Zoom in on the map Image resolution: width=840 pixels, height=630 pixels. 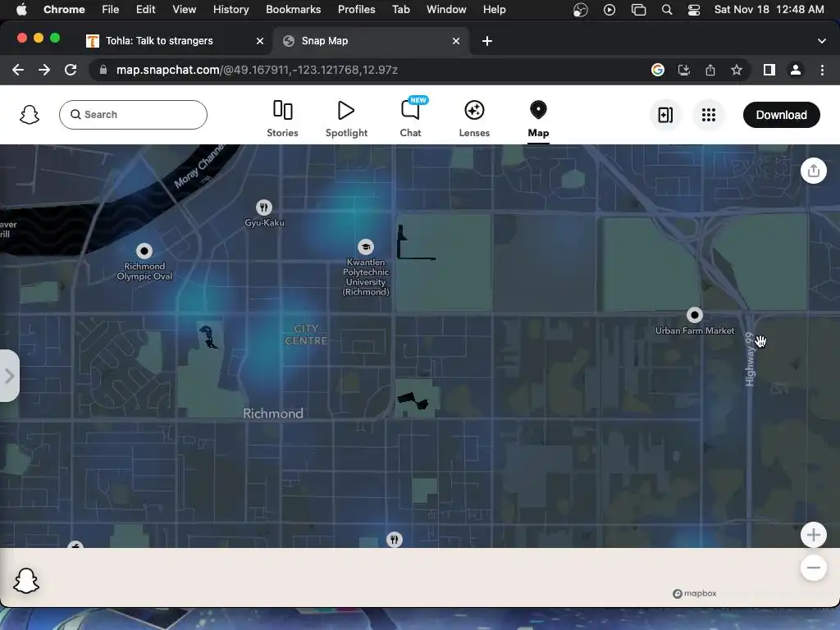pyautogui.click(x=813, y=535)
